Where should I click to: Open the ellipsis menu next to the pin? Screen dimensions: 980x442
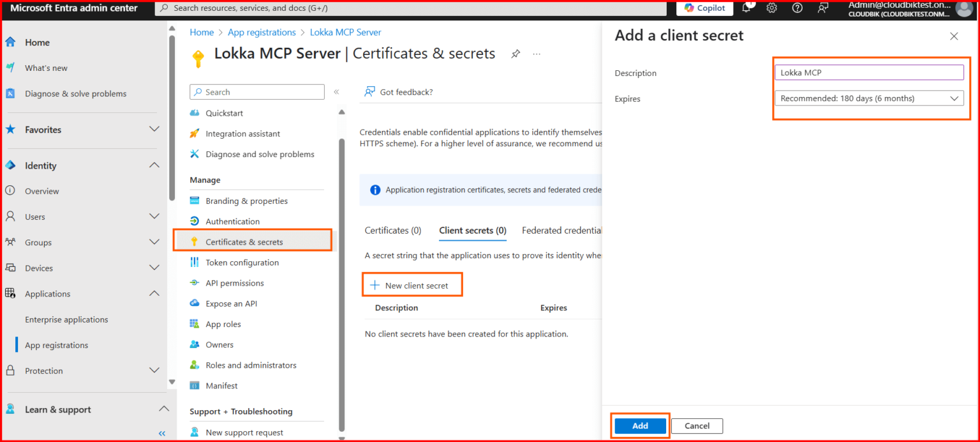tap(537, 54)
